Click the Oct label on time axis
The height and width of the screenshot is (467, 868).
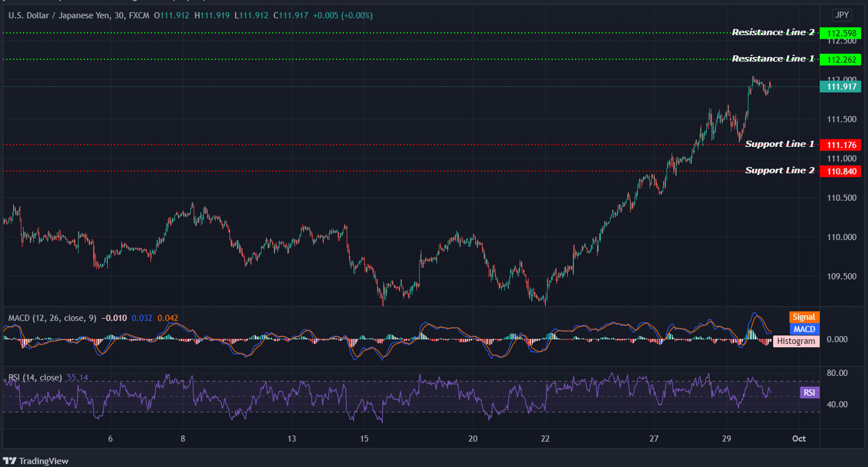click(799, 438)
